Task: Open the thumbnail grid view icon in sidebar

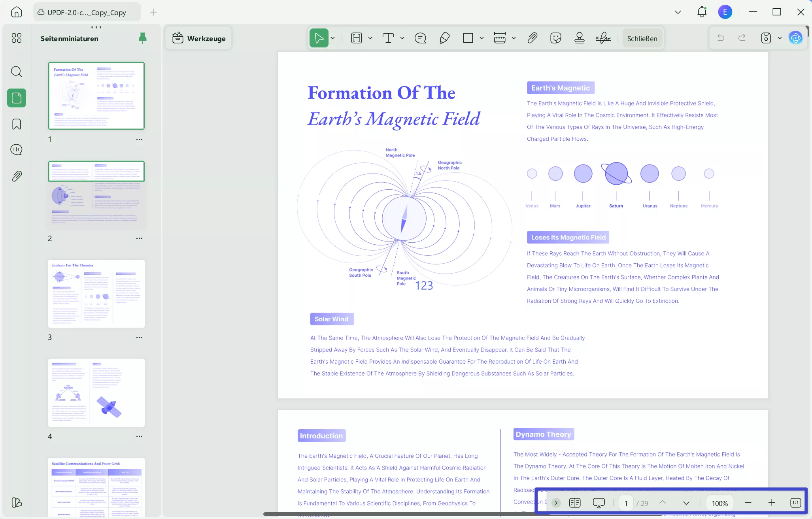Action: coord(16,38)
